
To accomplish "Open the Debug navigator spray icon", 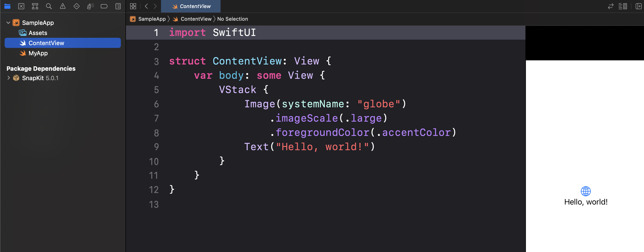I will (x=90, y=6).
